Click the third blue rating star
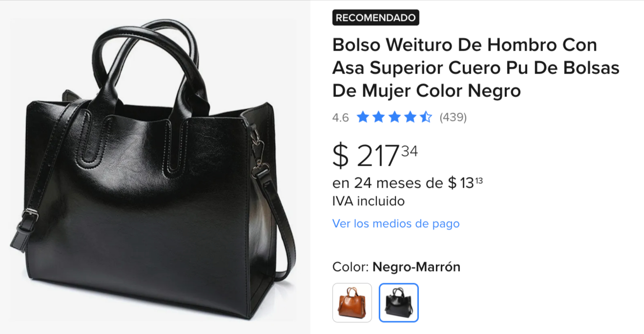The image size is (644, 334). tap(394, 117)
